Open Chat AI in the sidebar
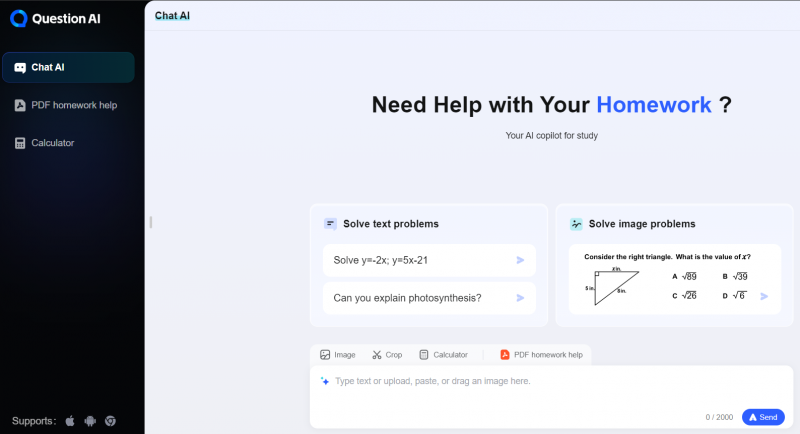Image resolution: width=800 pixels, height=434 pixels. click(x=68, y=67)
